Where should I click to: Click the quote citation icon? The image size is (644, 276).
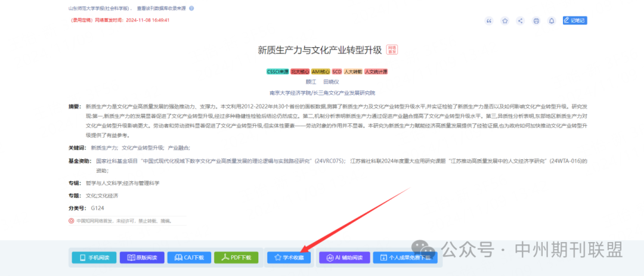click(x=489, y=21)
